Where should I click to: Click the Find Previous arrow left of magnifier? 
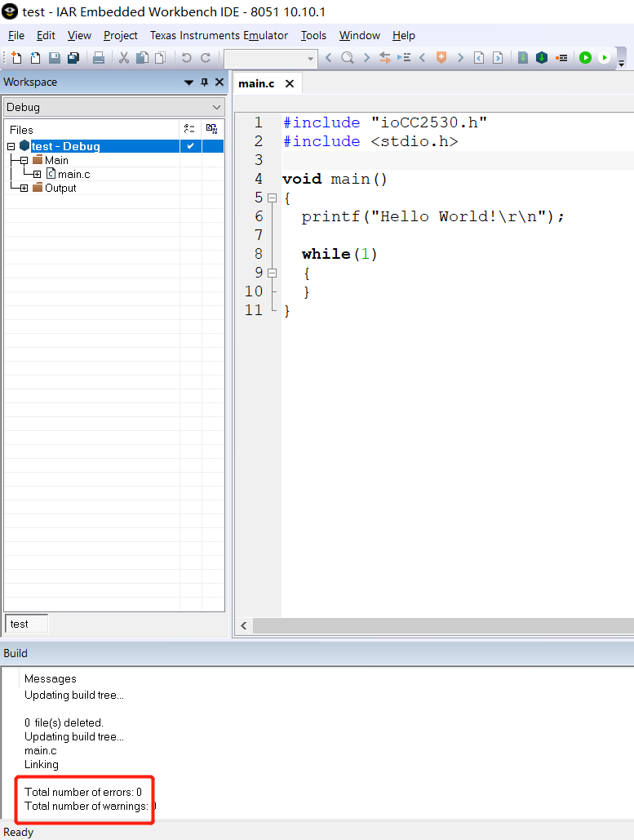(329, 57)
